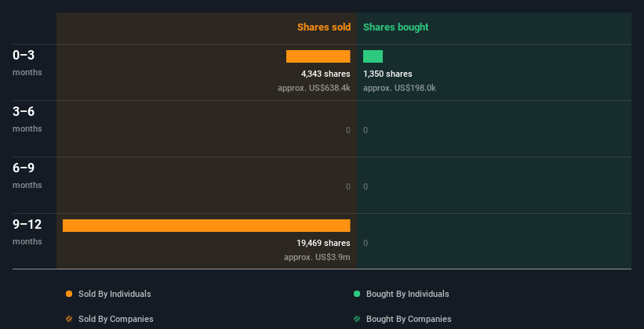Click the Sold By Companies striped legend dot
The width and height of the screenshot is (644, 329).
tap(69, 319)
